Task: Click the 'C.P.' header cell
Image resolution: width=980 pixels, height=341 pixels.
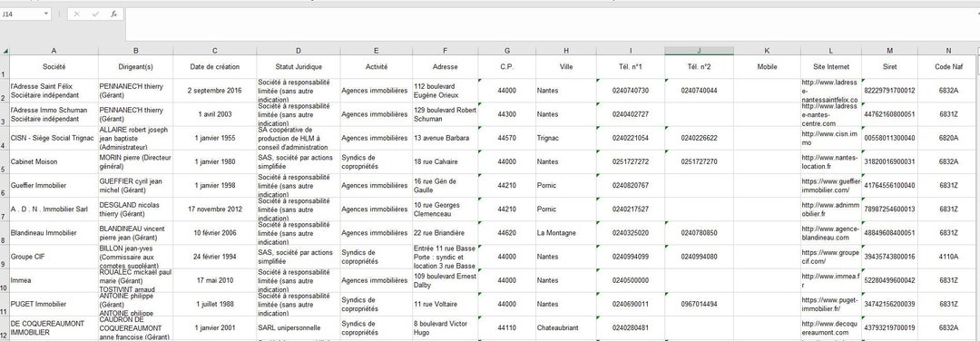Action: point(507,67)
